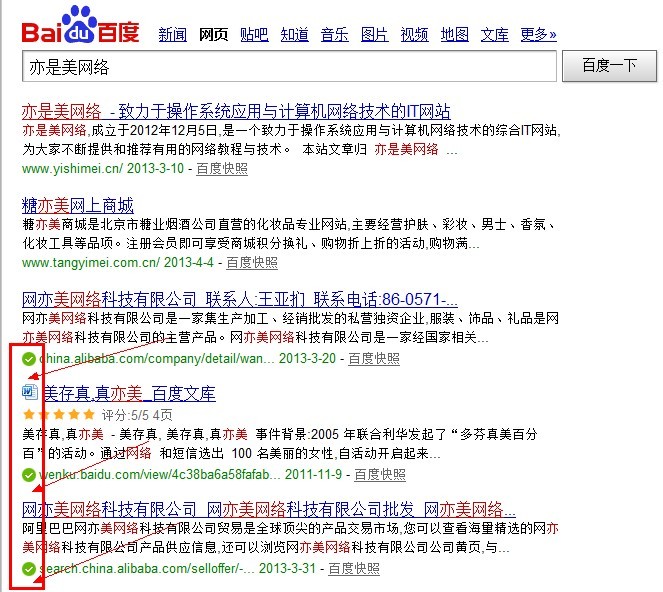Click the search input containing 亦是美网络

[289, 66]
